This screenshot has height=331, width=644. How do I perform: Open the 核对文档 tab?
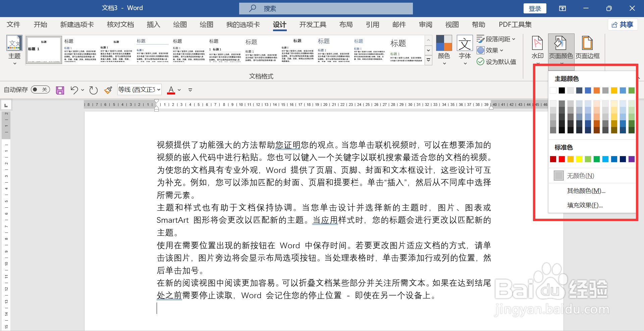120,24
